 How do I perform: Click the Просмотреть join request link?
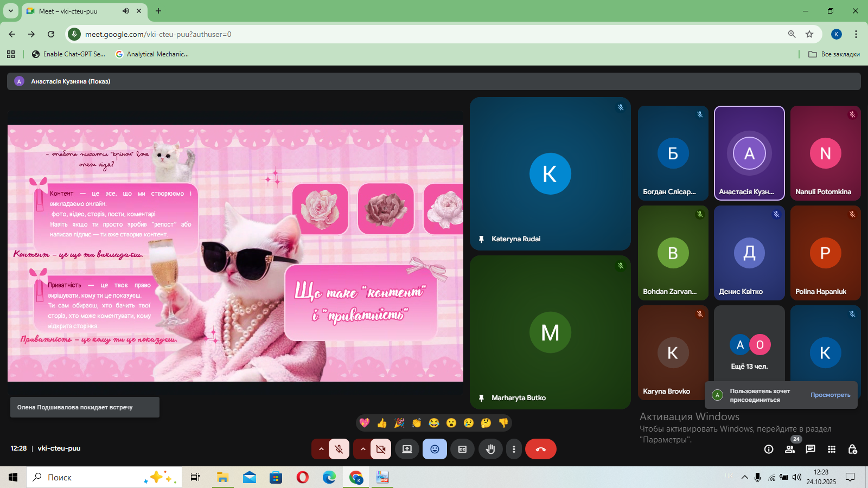coord(830,395)
